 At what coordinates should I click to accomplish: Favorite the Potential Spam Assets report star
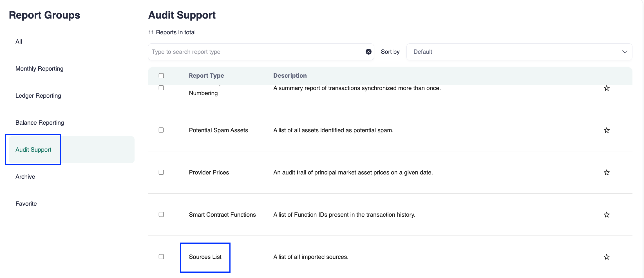607,130
